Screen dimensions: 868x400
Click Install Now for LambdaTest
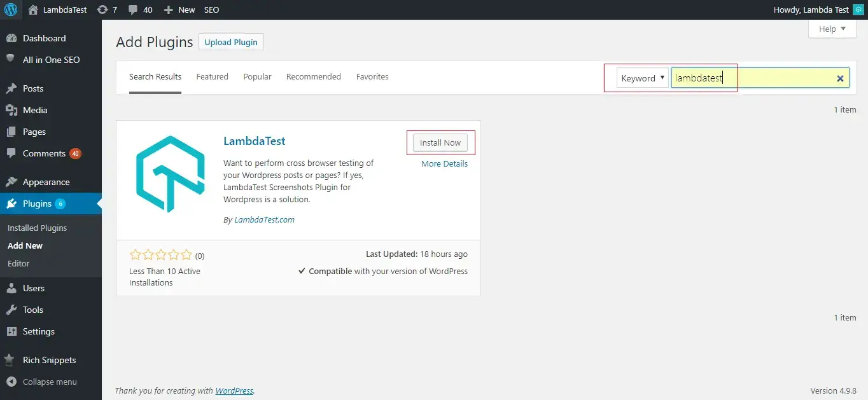pos(440,142)
